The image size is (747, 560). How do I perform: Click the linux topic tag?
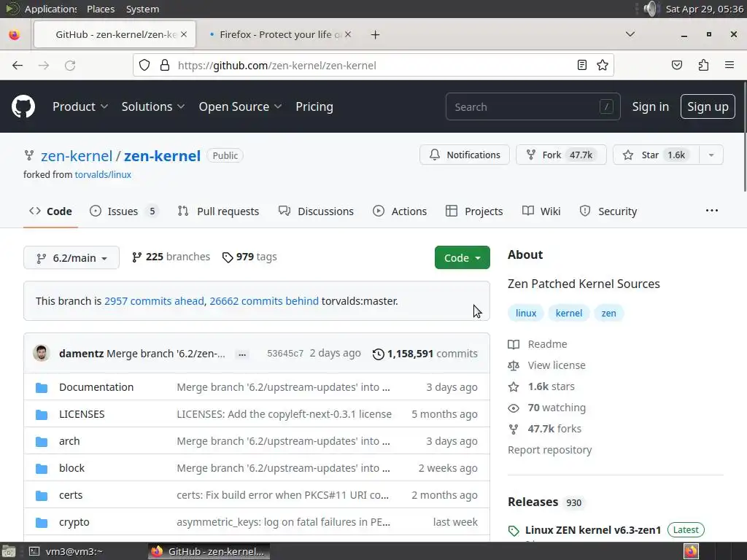click(526, 313)
